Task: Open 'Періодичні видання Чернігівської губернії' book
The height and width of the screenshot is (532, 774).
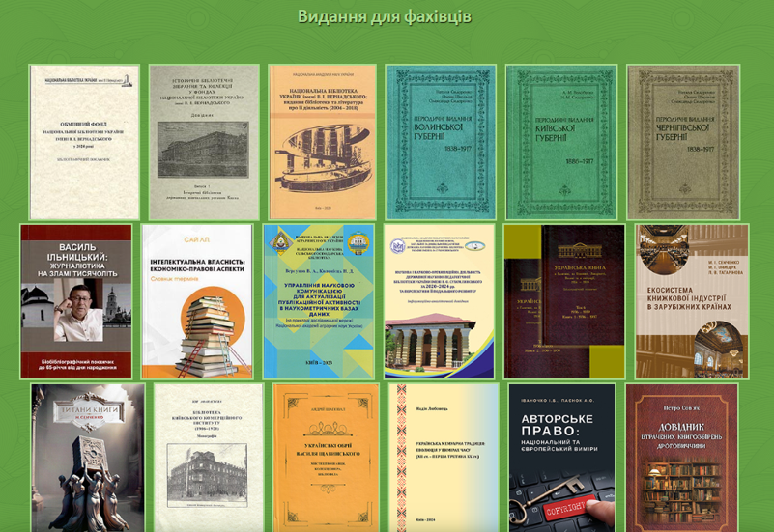Action: (682, 142)
